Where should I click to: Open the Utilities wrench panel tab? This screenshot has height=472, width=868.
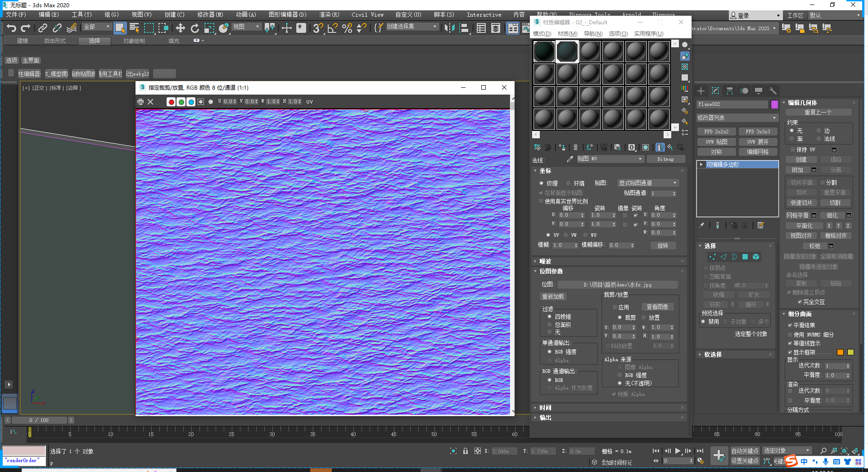[x=773, y=91]
